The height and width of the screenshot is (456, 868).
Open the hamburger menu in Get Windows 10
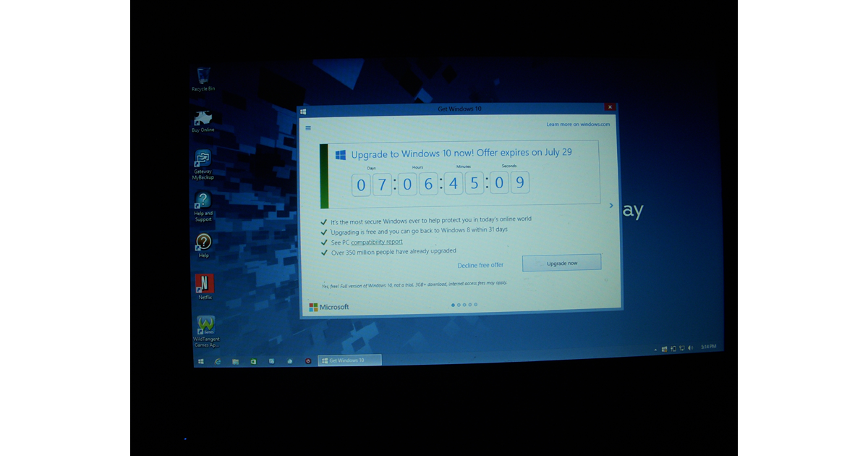[308, 128]
